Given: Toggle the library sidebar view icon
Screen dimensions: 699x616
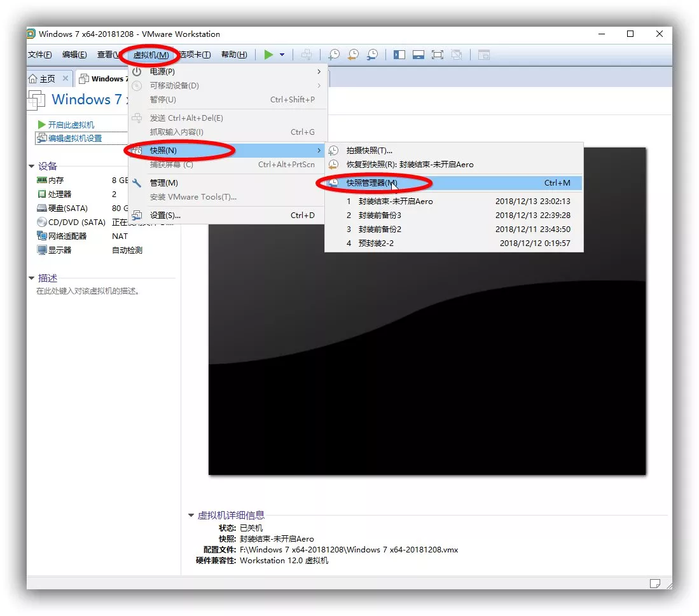Looking at the screenshot, I should point(399,55).
